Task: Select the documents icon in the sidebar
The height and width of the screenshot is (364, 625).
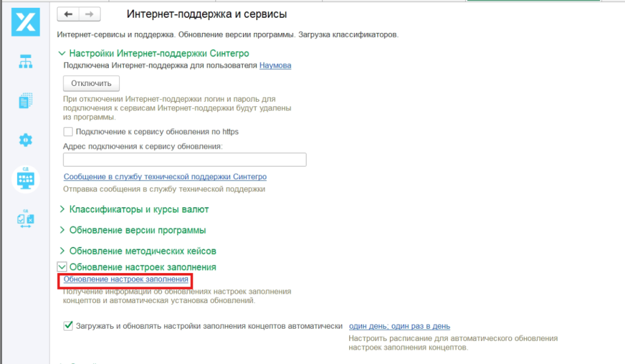Action: click(25, 100)
